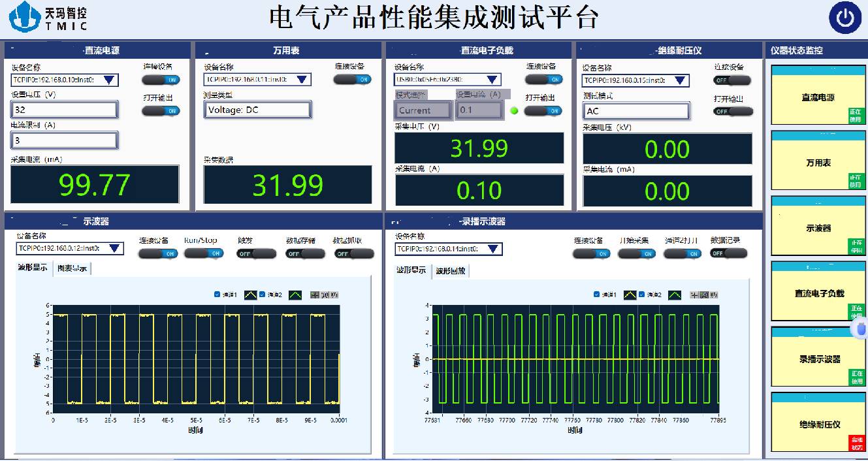Screen dimensions: 868x461
Task: Open 绝缘耐压仪 device name dropdown
Action: click(x=681, y=81)
